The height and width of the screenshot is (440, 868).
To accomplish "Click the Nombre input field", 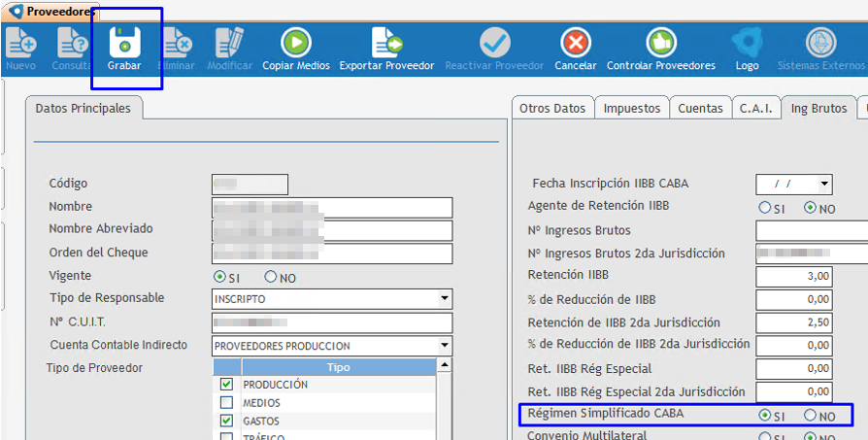I will [x=332, y=208].
